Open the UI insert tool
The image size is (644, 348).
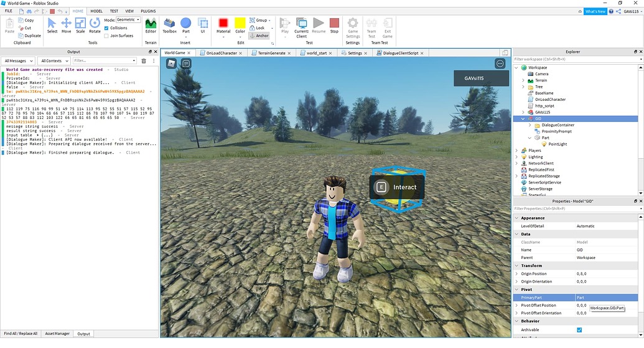202,26
